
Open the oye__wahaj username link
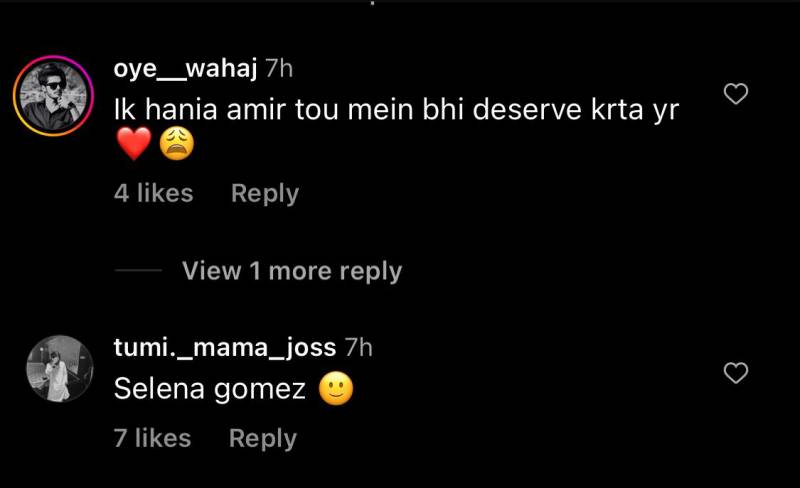click(x=185, y=68)
